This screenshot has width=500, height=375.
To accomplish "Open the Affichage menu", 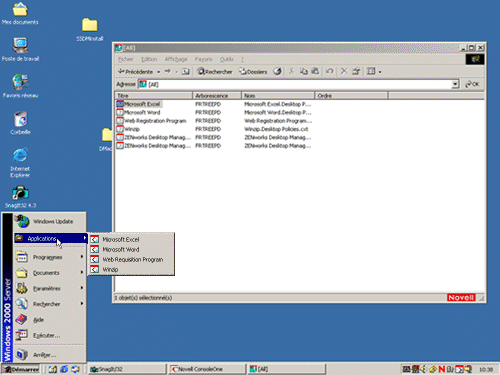I will (x=176, y=59).
